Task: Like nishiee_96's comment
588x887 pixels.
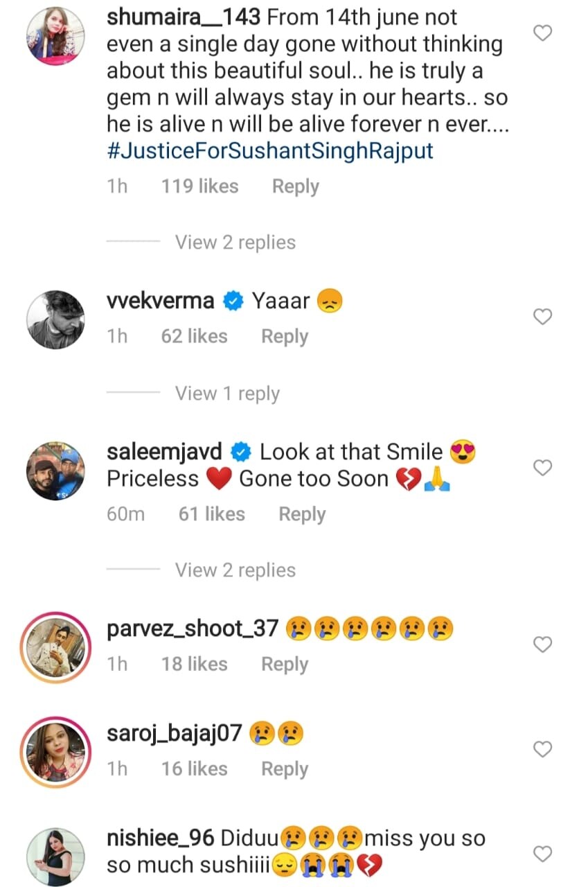Action: pyautogui.click(x=544, y=854)
